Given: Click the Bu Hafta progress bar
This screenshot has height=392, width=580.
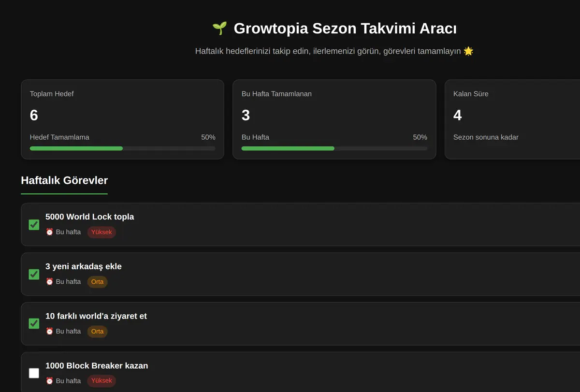Looking at the screenshot, I should tap(334, 148).
